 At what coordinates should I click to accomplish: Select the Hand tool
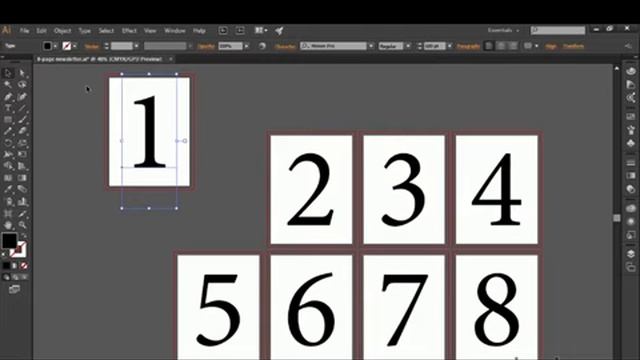[8, 225]
